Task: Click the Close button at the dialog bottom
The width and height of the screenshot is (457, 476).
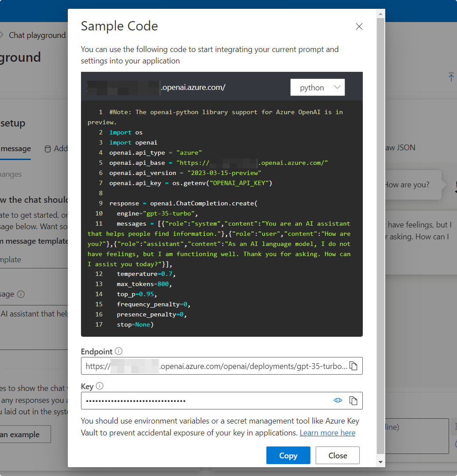Action: (337, 455)
